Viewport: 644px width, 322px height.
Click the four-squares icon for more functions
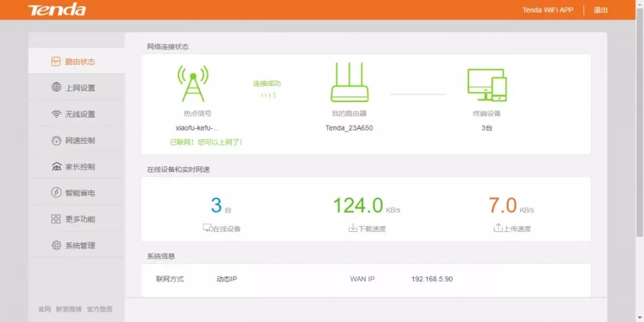tap(56, 219)
